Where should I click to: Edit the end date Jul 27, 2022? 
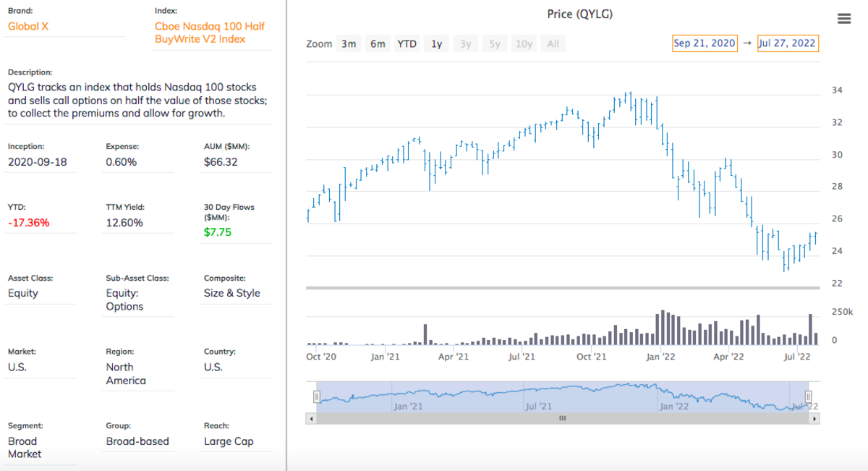pos(787,43)
